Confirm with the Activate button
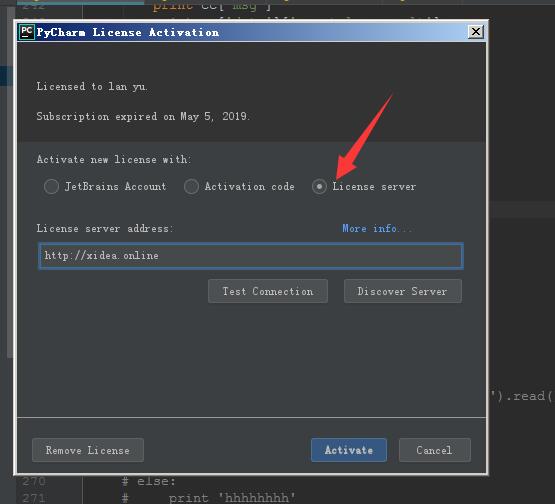 click(x=349, y=450)
